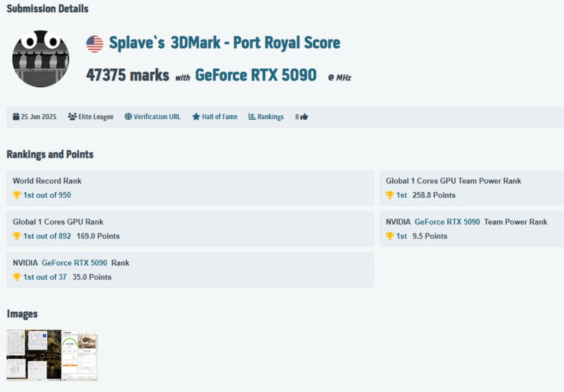
Task: Click the Images section heading
Action: tap(22, 314)
